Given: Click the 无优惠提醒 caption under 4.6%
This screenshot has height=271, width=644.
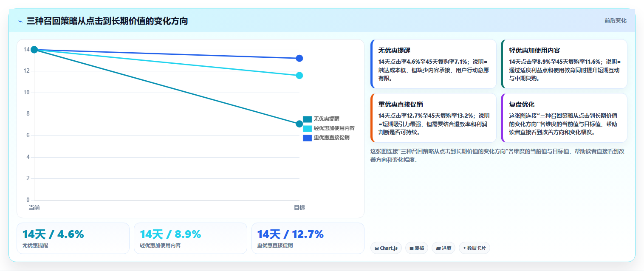Looking at the screenshot, I should click(x=35, y=246).
